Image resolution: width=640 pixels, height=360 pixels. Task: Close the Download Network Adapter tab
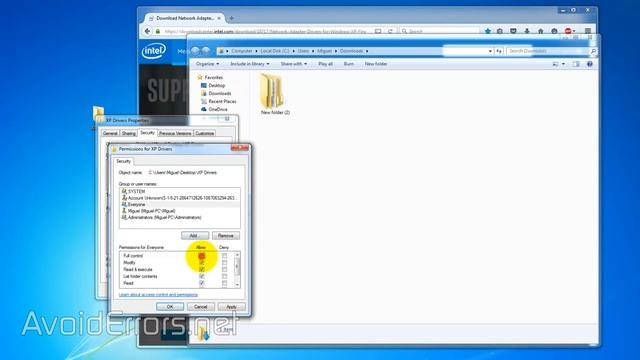219,18
